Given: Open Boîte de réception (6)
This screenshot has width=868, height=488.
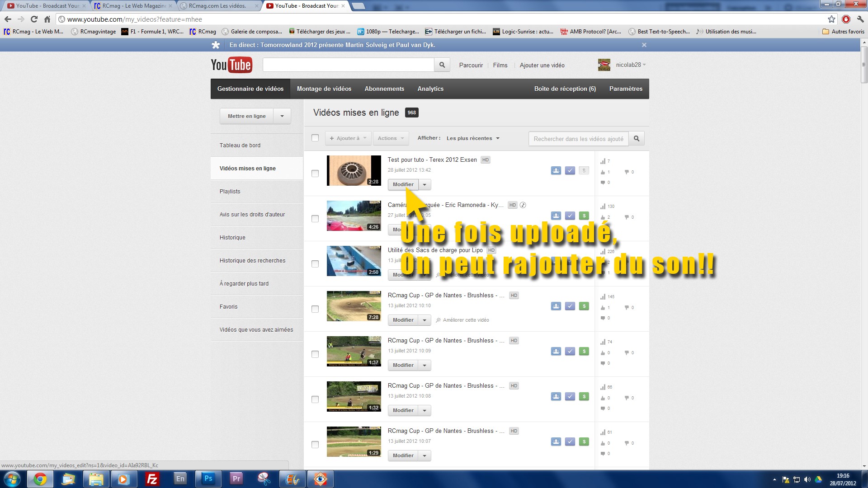Looking at the screenshot, I should (x=565, y=89).
